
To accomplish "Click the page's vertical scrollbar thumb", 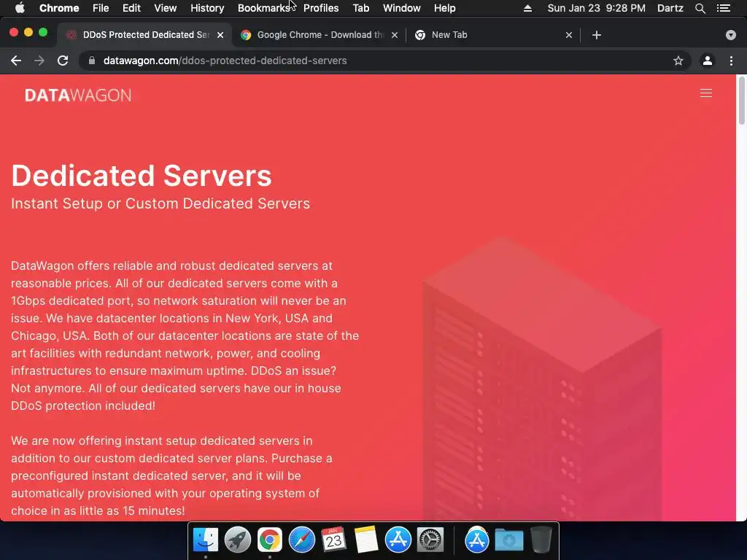I will [741, 100].
